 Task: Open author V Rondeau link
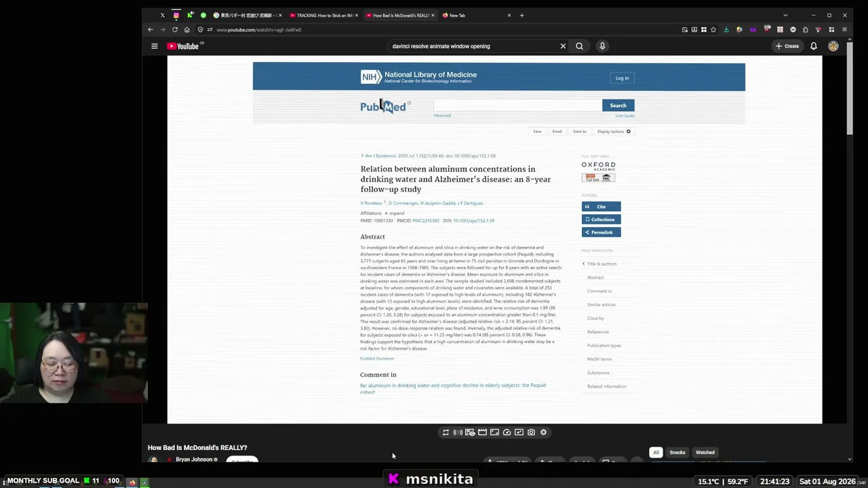pyautogui.click(x=371, y=203)
